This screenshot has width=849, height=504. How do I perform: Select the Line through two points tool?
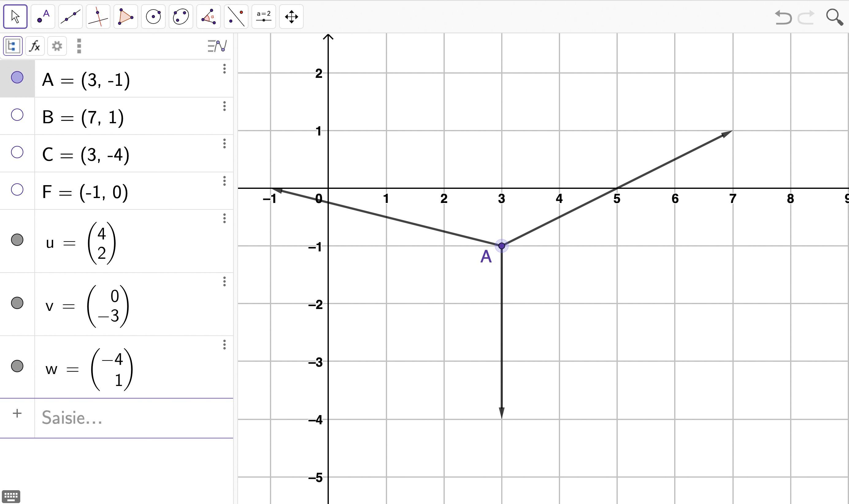pyautogui.click(x=70, y=17)
